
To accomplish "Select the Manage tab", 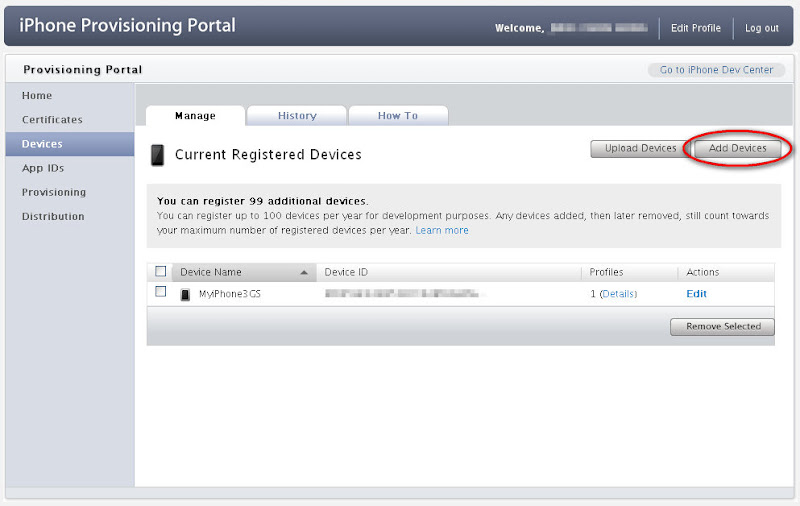I will [x=195, y=116].
